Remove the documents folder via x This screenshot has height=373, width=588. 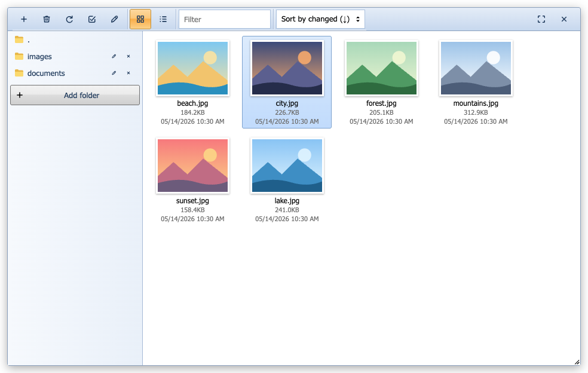(x=128, y=73)
